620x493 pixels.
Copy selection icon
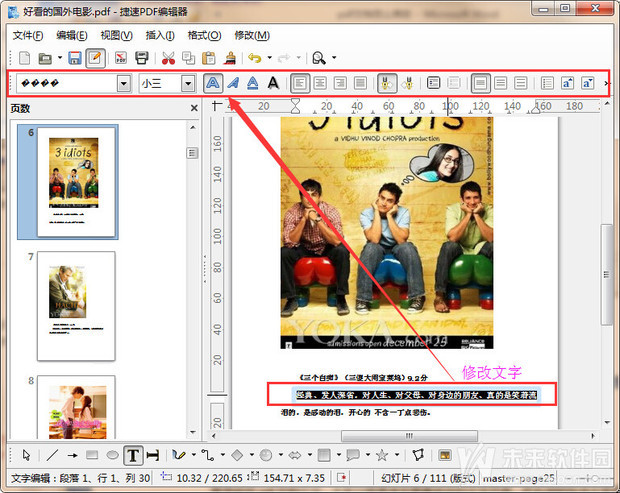pos(188,58)
